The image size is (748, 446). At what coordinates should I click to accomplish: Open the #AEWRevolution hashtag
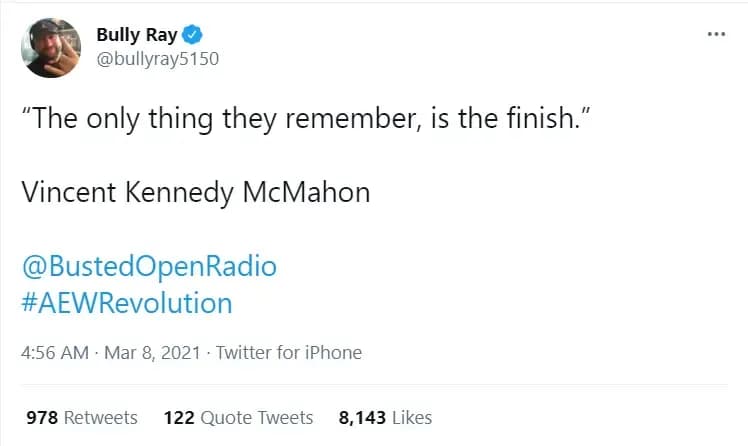tap(126, 302)
